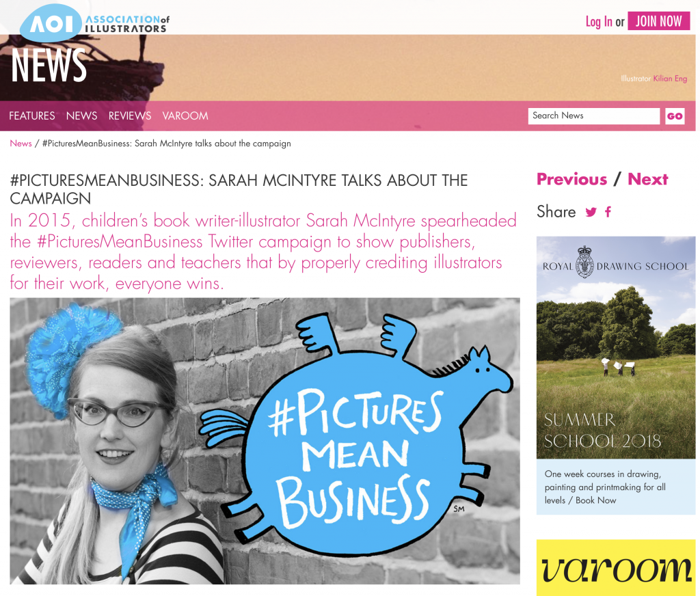Open the REVIEWS menu item
Screen dimensions: 700x596
[x=130, y=116]
